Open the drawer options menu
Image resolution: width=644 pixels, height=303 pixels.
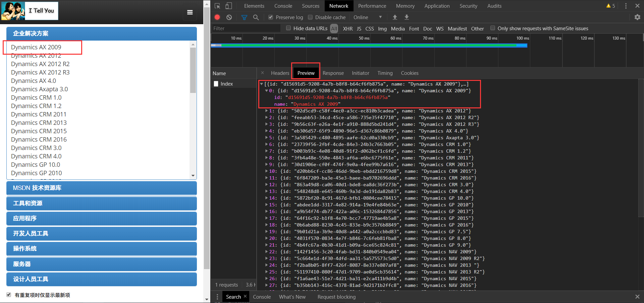tap(217, 297)
